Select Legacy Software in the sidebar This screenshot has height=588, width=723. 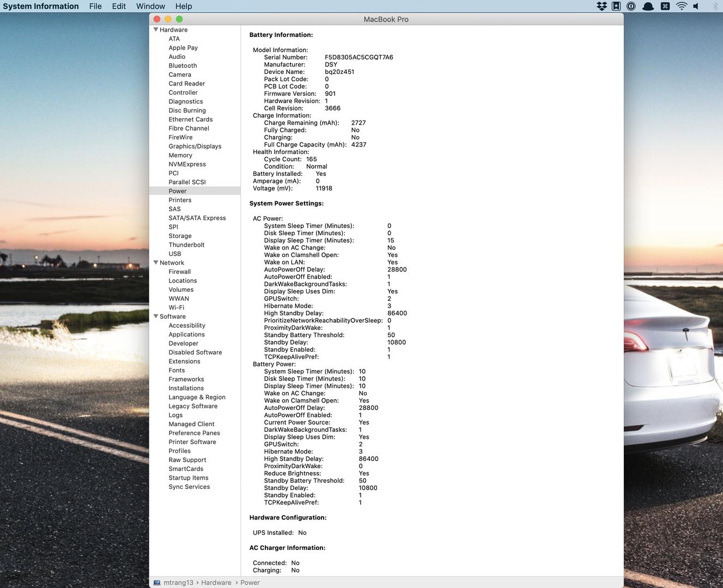[193, 406]
